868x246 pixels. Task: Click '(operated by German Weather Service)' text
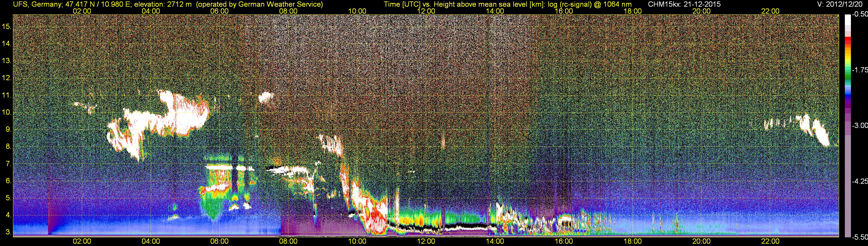tap(260, 4)
